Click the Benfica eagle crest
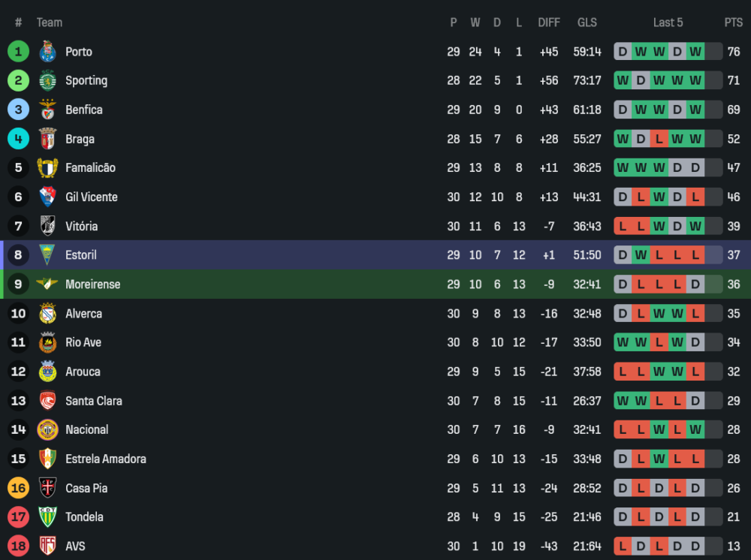The image size is (751, 560). [48, 110]
